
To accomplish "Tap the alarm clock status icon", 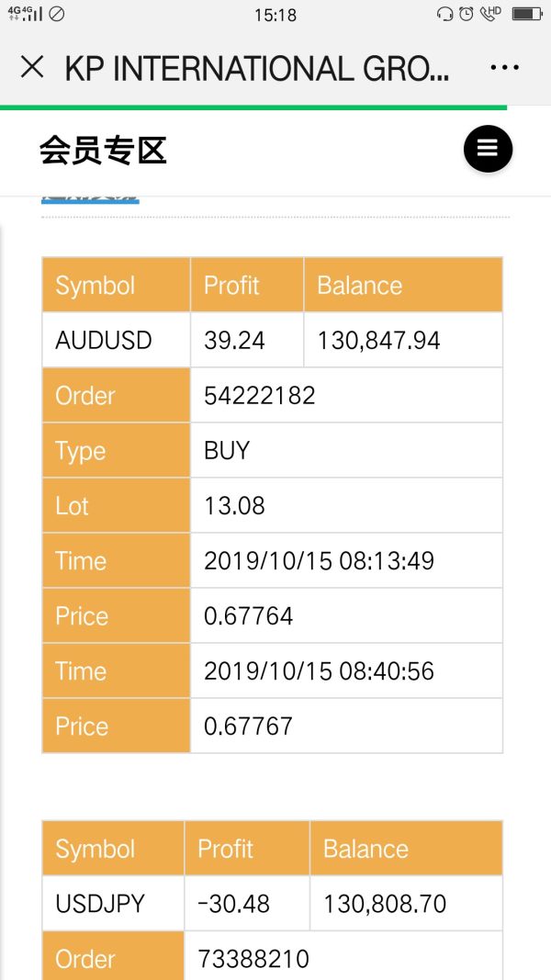I will point(467,13).
